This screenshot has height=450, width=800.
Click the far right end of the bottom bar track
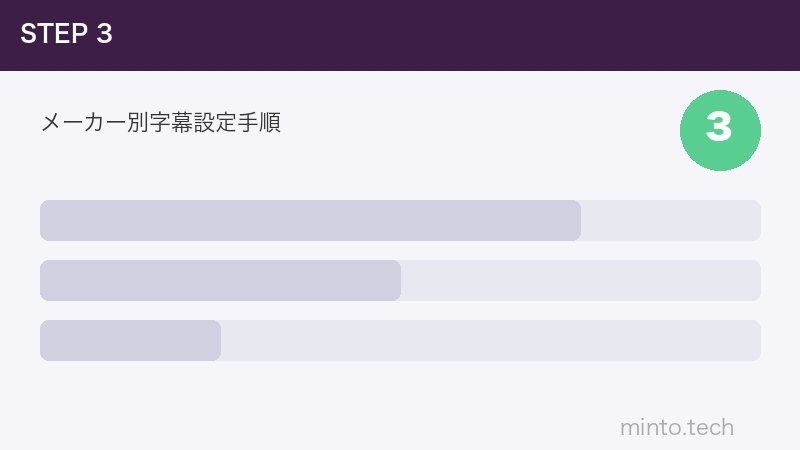click(x=754, y=340)
